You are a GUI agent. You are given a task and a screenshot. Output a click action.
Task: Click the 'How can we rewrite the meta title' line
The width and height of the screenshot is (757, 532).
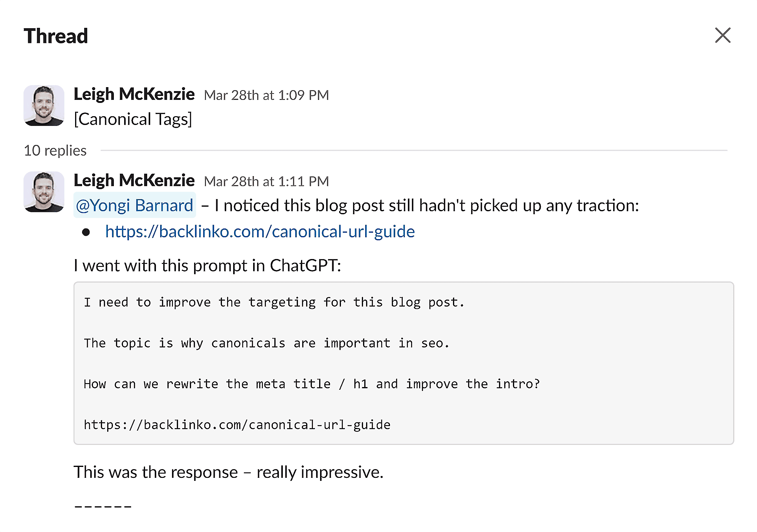pyautogui.click(x=312, y=384)
